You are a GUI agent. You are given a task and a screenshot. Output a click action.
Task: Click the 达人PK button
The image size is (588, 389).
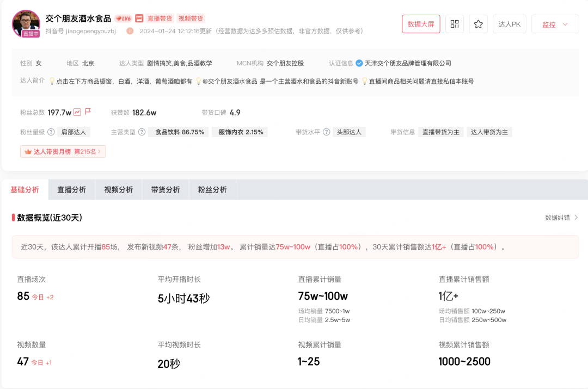tap(510, 24)
